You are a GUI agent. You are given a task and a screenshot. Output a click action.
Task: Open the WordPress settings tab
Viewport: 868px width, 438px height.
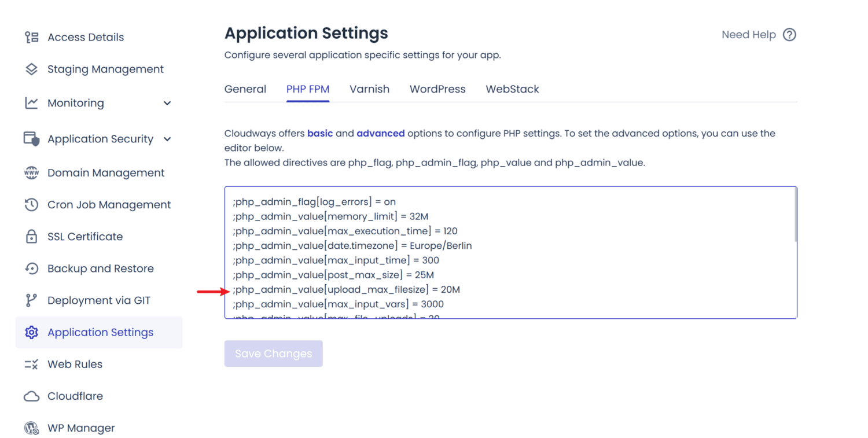[x=437, y=89]
